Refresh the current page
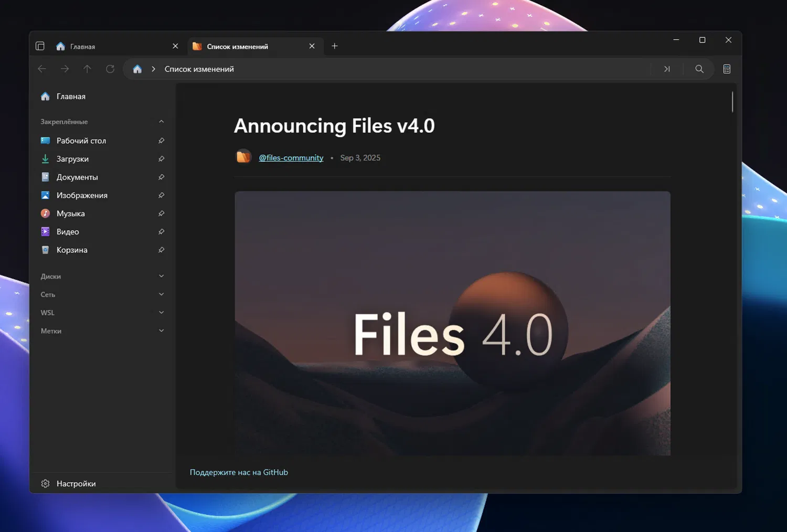The height and width of the screenshot is (532, 787). click(110, 69)
